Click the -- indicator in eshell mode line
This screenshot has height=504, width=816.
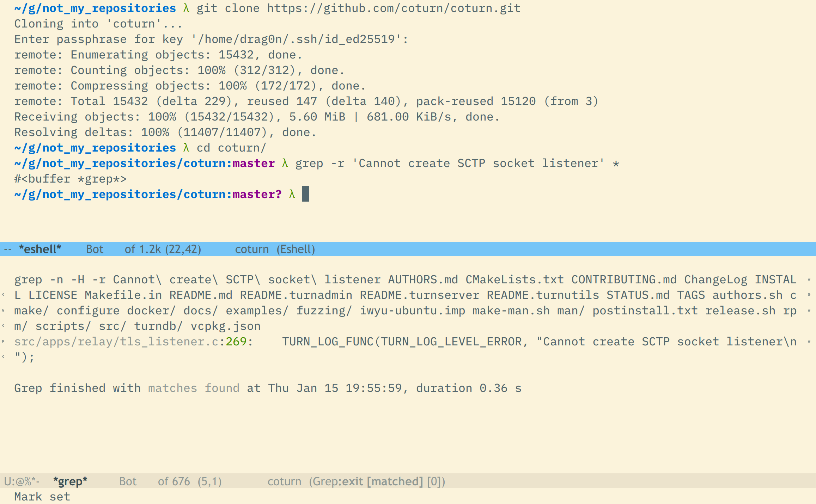pyautogui.click(x=8, y=249)
